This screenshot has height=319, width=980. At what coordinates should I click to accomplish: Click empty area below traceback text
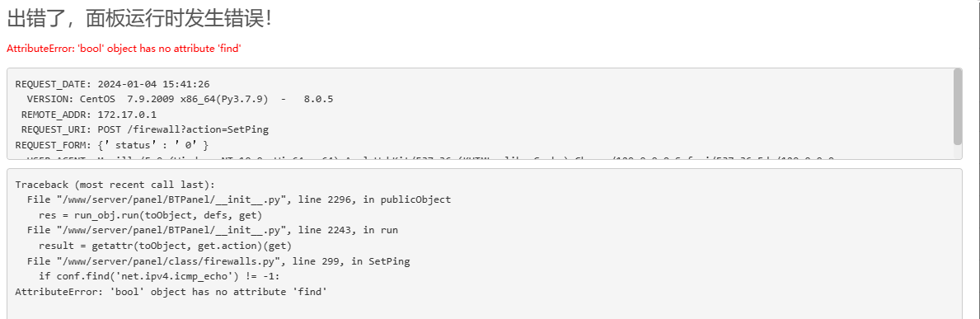click(485, 308)
